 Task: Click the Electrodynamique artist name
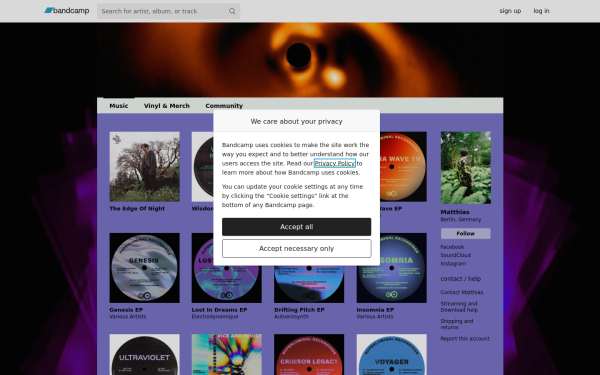pos(215,317)
